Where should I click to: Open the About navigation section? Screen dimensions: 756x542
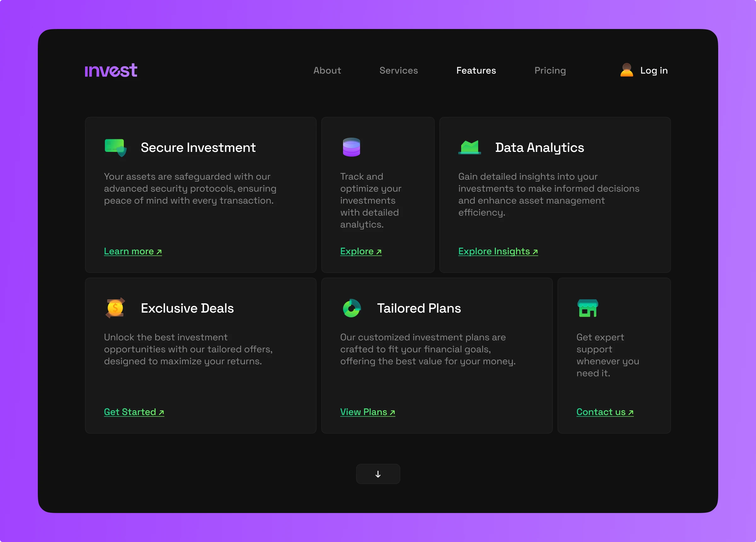(327, 70)
